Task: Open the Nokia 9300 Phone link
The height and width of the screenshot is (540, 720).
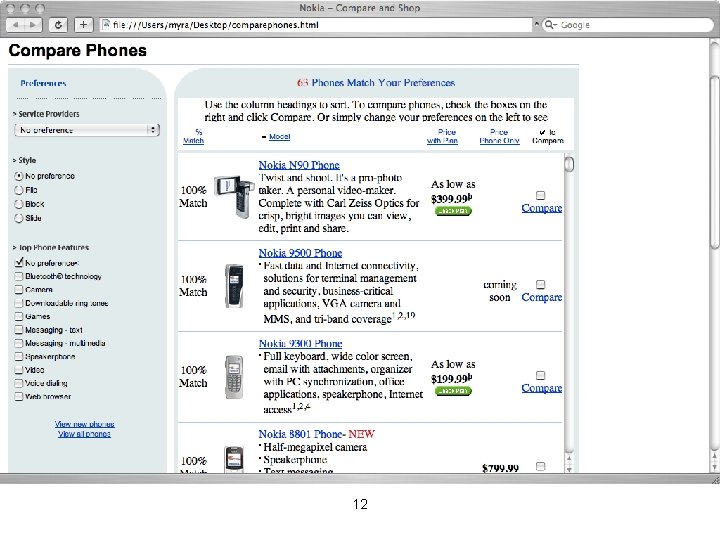Action: tap(300, 343)
